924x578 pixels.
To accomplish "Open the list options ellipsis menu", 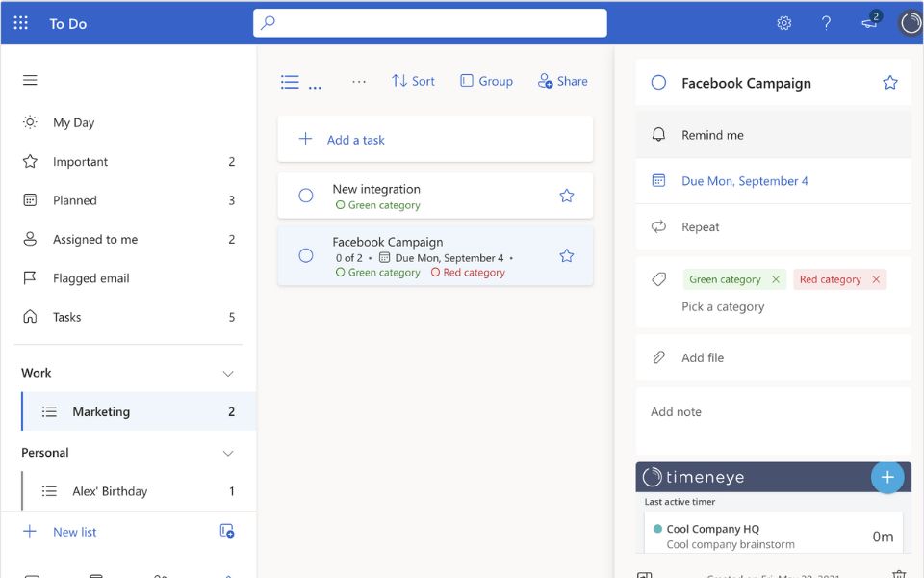I will (x=358, y=81).
